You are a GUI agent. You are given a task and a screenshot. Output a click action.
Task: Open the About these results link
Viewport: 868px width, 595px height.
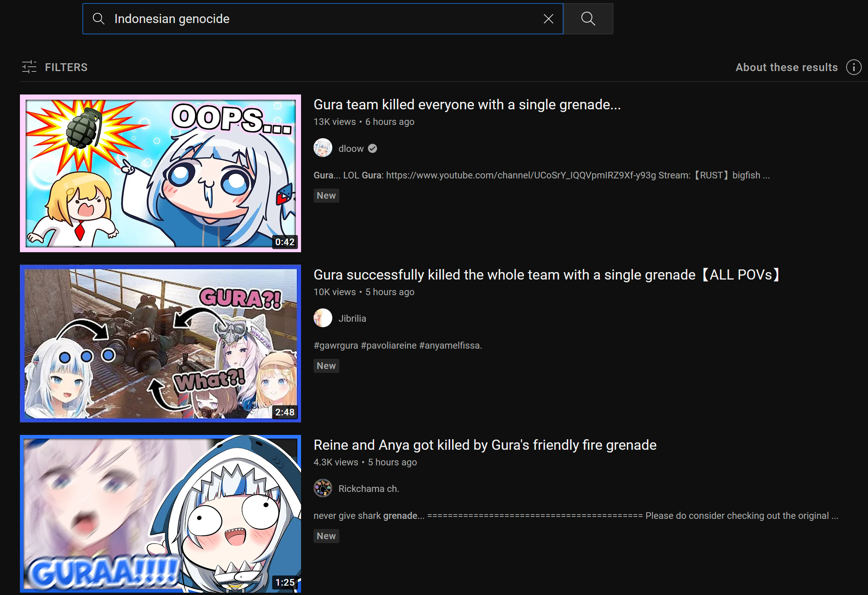[786, 67]
